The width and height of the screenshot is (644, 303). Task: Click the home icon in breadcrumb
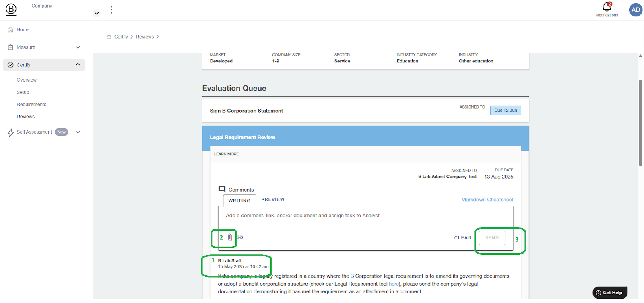tap(109, 37)
